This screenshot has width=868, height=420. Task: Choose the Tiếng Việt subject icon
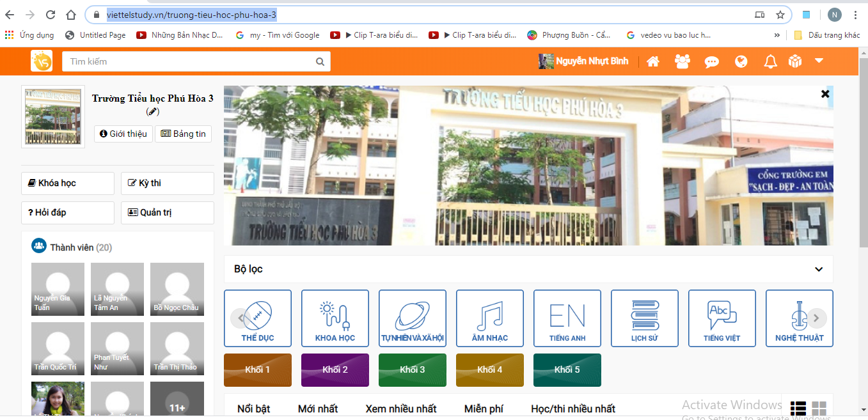pos(722,318)
